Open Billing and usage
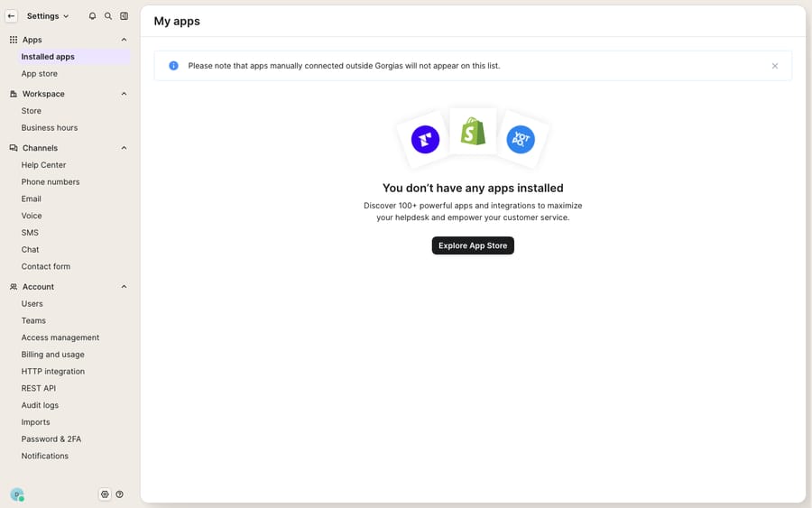This screenshot has width=812, height=508. click(x=53, y=355)
